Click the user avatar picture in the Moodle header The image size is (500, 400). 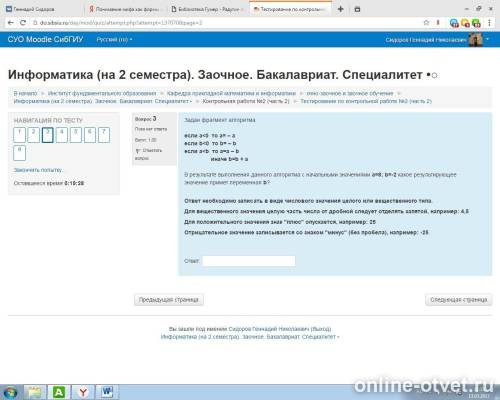tap(475, 39)
